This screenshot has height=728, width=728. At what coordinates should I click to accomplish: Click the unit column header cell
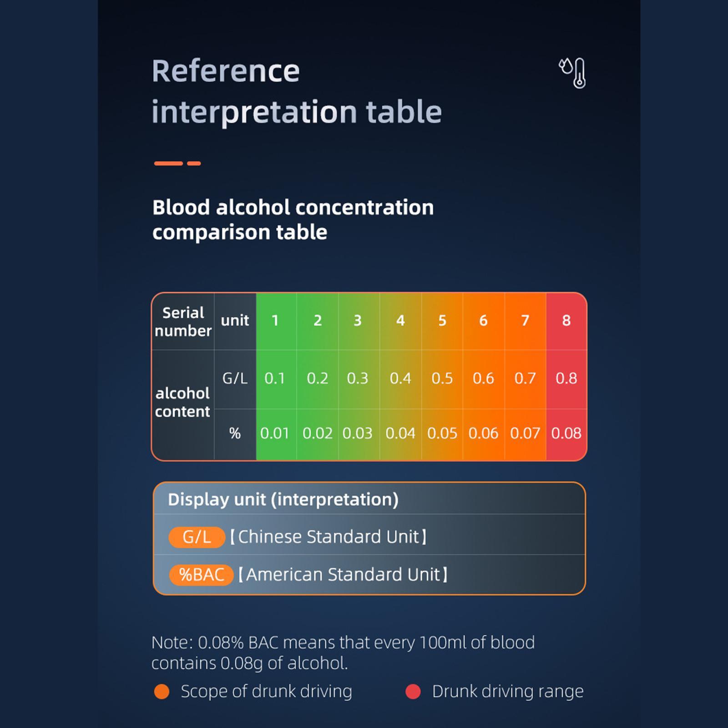coord(235,321)
